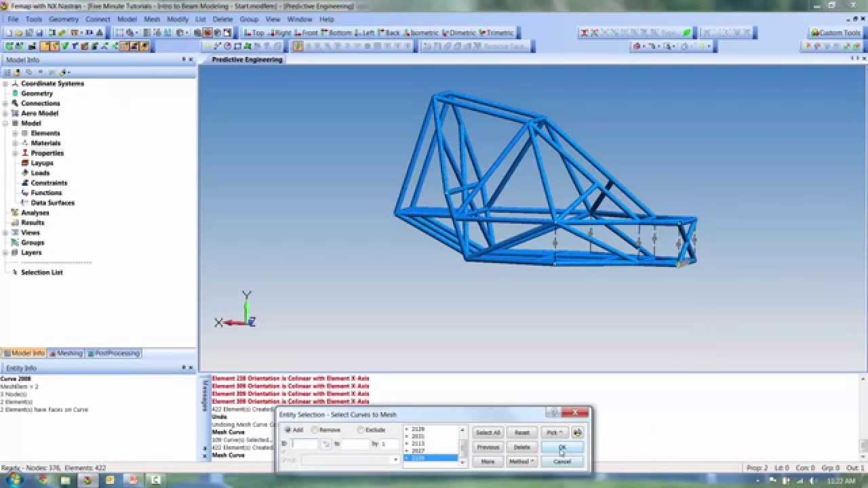Select the Add radio button
Image resolution: width=868 pixels, height=488 pixels.
pos(288,430)
